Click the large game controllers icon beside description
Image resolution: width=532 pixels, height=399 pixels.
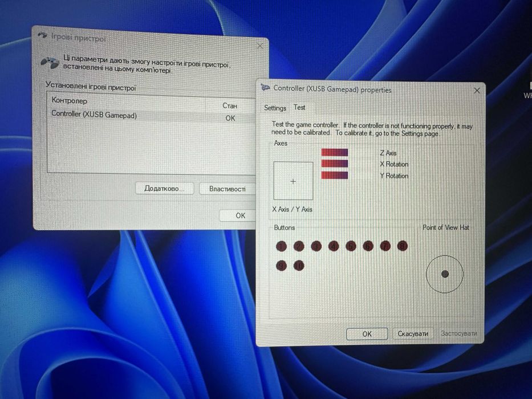(x=50, y=63)
